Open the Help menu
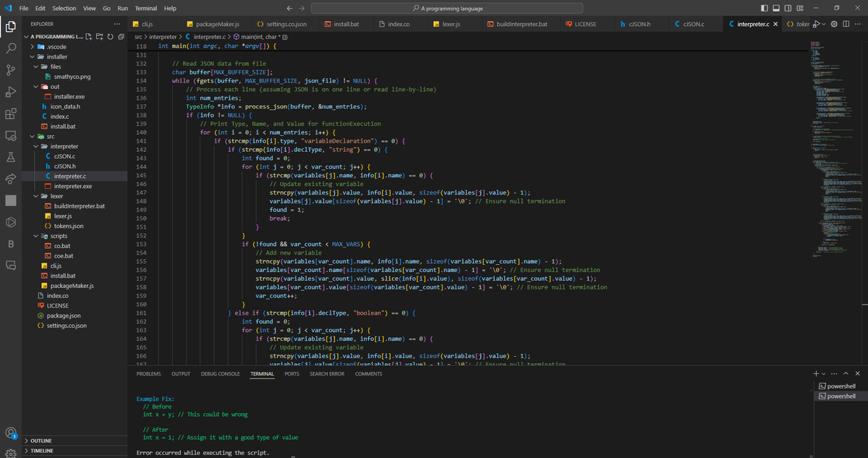 point(170,8)
